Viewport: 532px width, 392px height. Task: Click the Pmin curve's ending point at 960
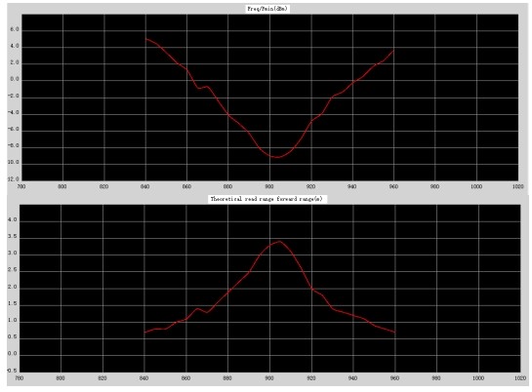click(393, 51)
